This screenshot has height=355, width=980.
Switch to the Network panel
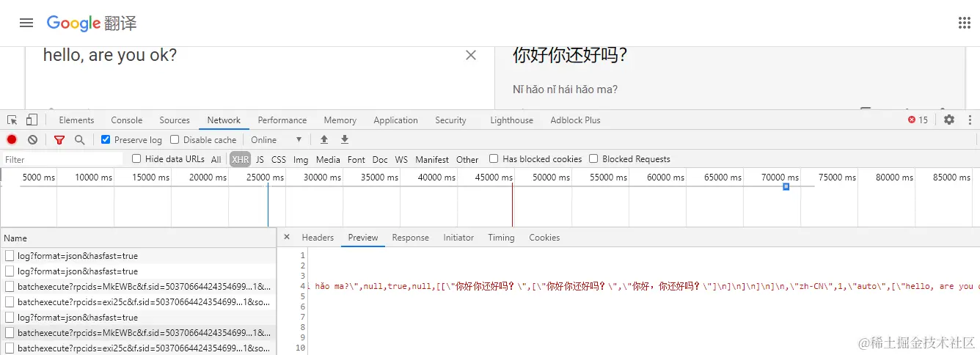click(x=224, y=120)
